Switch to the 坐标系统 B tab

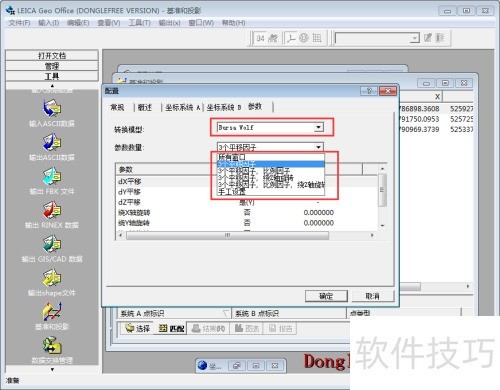[x=223, y=107]
